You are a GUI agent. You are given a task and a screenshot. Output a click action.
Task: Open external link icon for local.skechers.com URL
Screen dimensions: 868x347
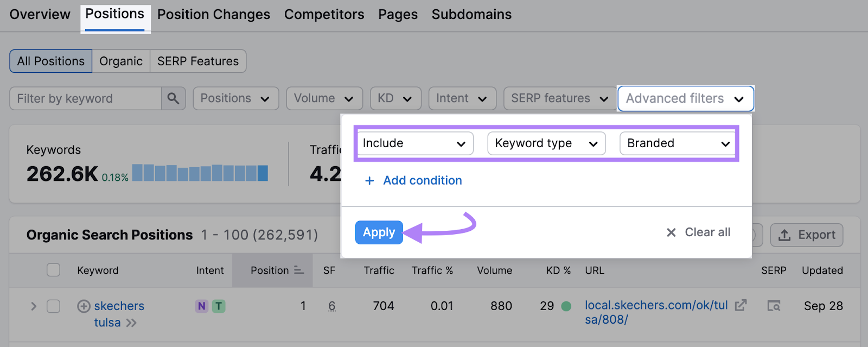tap(741, 305)
